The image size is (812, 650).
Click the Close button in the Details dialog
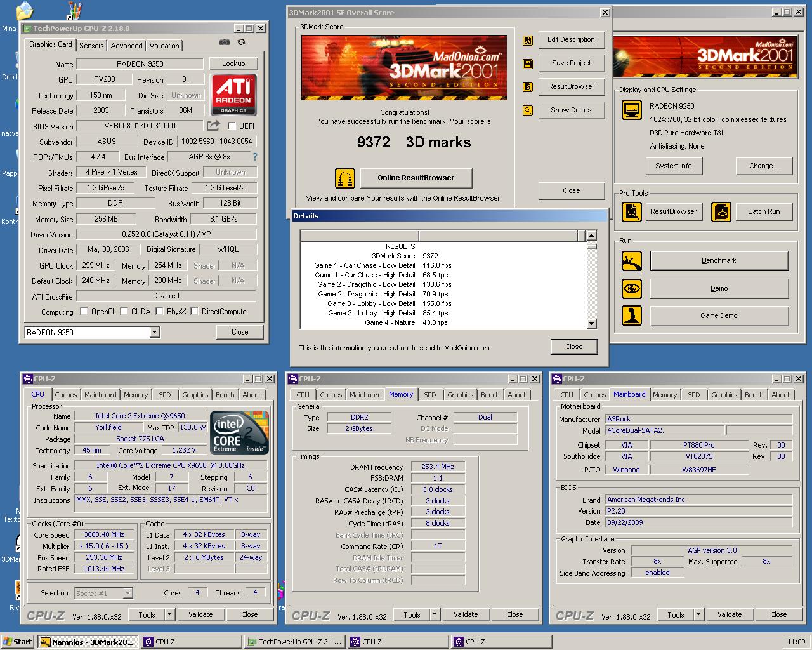pyautogui.click(x=573, y=347)
